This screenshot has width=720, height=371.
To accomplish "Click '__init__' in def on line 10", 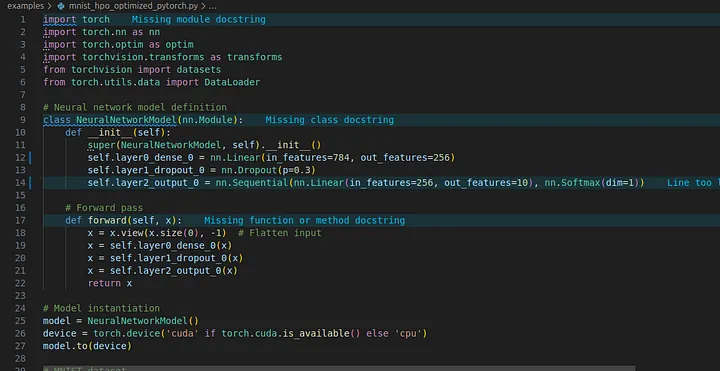I will coord(110,133).
